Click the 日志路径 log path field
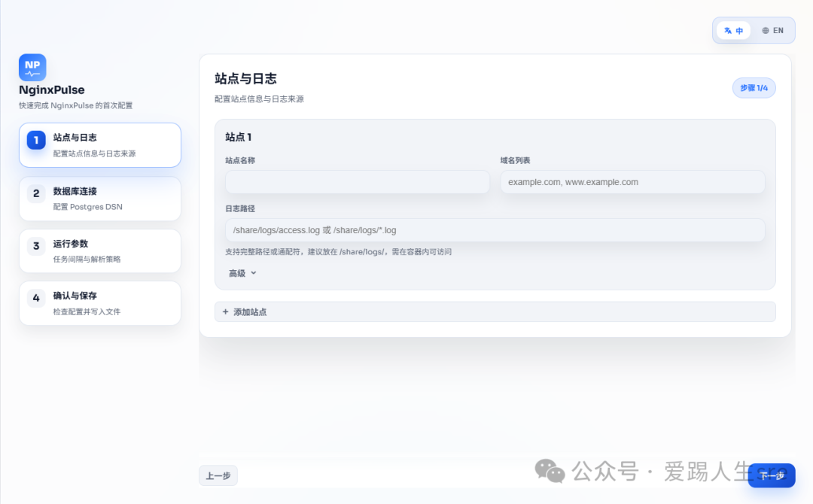The image size is (813, 504). (x=495, y=229)
